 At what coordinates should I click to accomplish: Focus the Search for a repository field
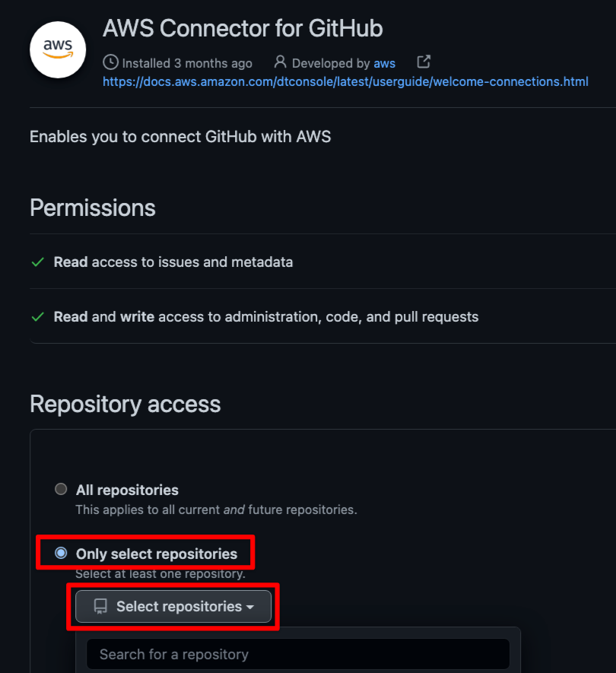point(297,654)
